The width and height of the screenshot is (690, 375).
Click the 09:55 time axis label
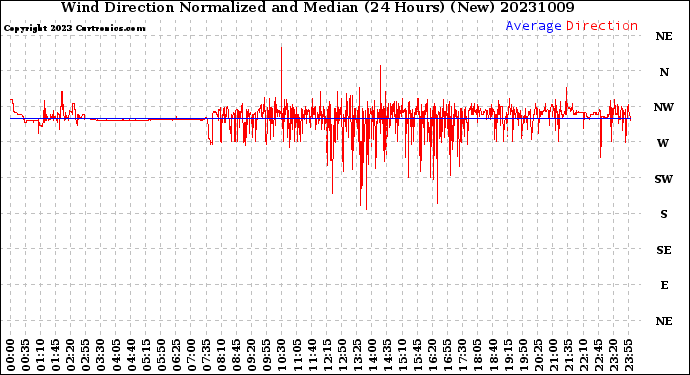point(267,355)
